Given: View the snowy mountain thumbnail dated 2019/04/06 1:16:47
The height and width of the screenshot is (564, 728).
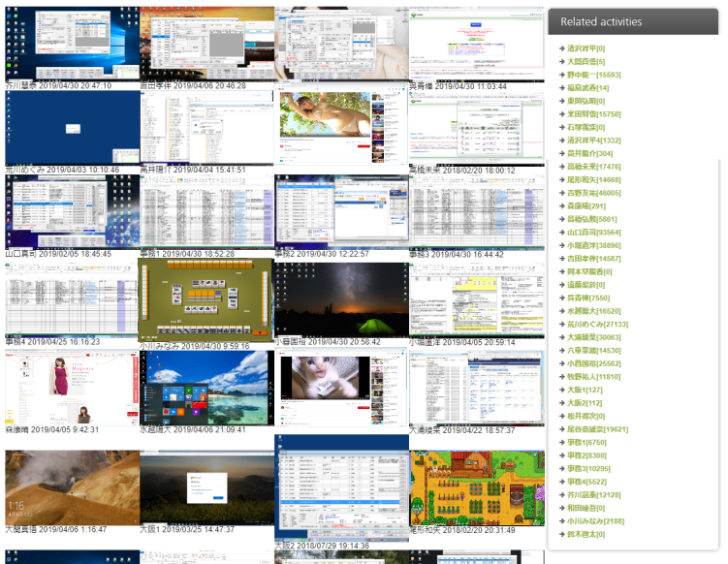Looking at the screenshot, I should tap(72, 486).
